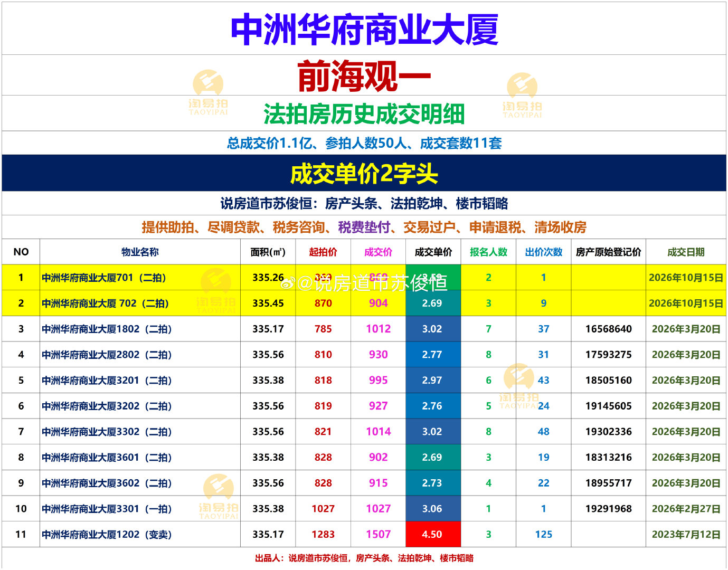Click the footer credit line 出品人：说房道市苏俊恒

tap(364, 558)
